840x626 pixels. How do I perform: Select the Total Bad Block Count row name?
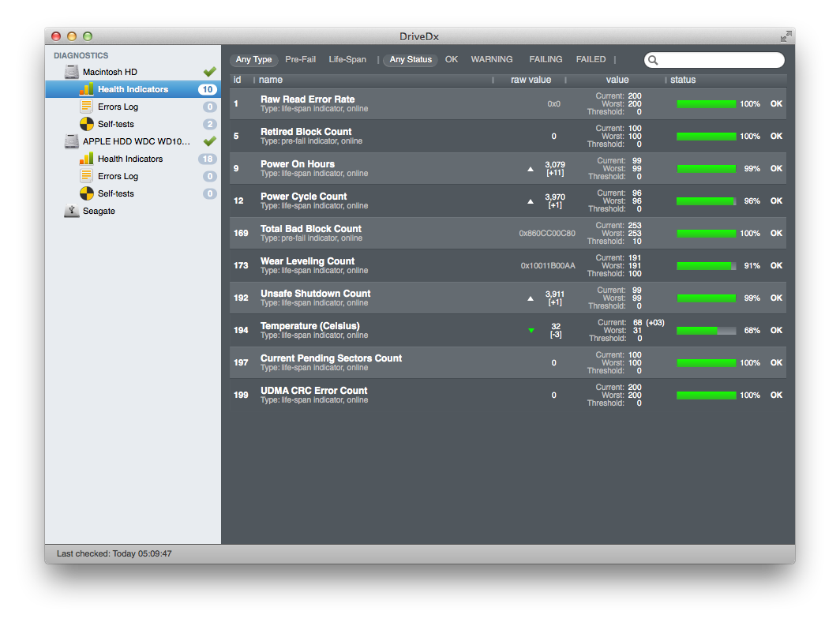[311, 229]
